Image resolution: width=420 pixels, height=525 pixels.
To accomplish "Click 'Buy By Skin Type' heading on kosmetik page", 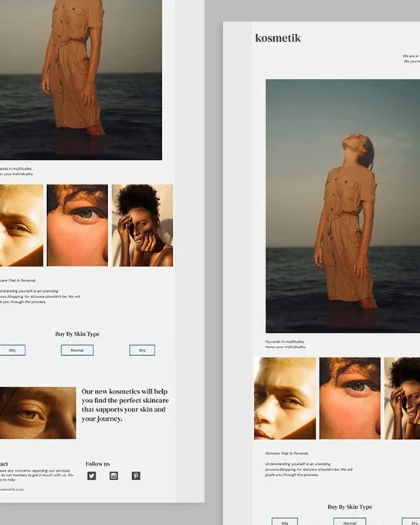I will [x=350, y=506].
